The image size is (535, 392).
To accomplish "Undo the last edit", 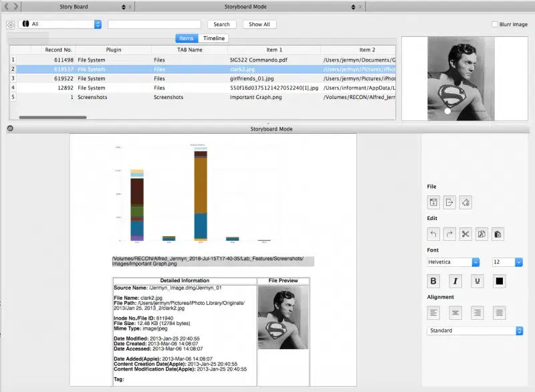I will [x=433, y=233].
